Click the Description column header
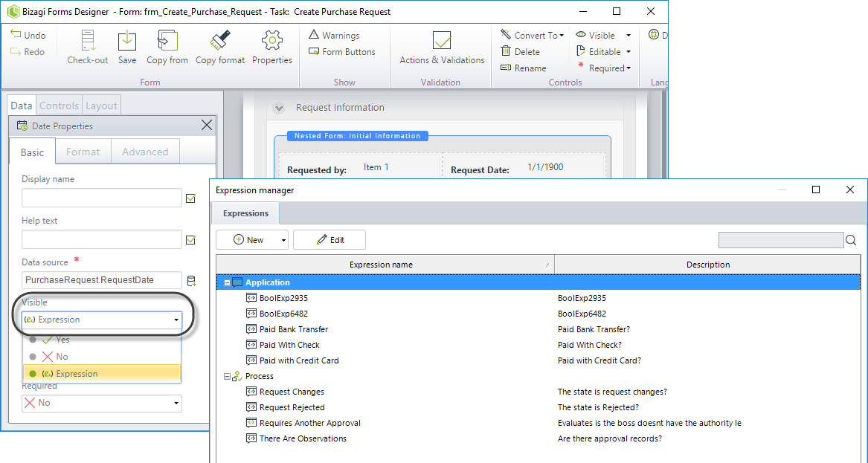Screen dimensions: 868x463 707,265
